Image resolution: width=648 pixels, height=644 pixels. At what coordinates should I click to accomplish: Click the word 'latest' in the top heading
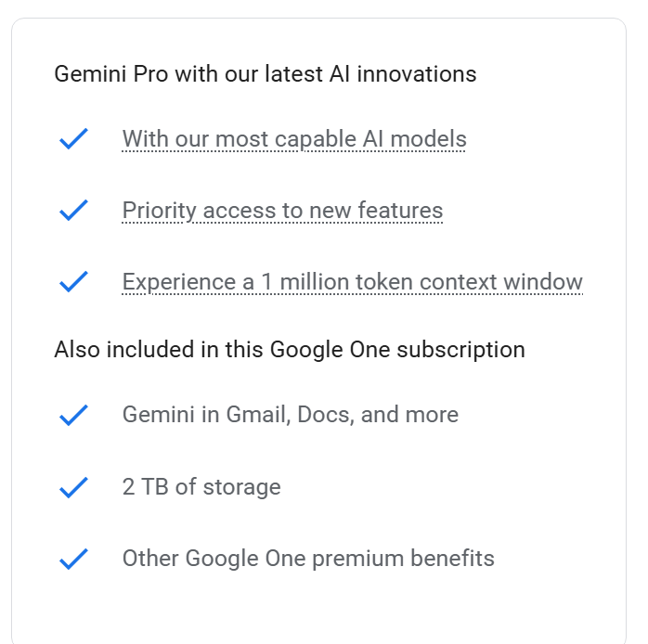point(292,74)
